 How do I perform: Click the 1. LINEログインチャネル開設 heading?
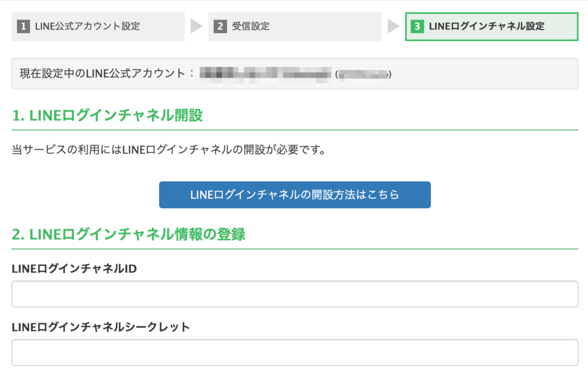tap(107, 116)
